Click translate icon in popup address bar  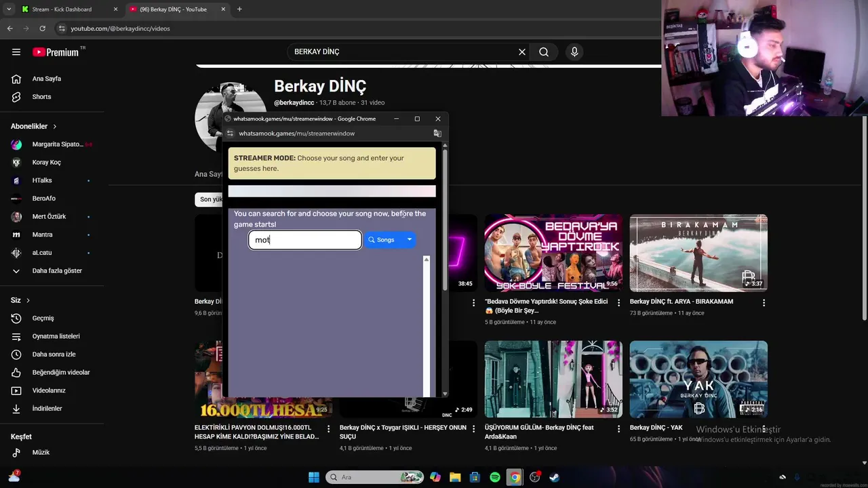pyautogui.click(x=437, y=134)
